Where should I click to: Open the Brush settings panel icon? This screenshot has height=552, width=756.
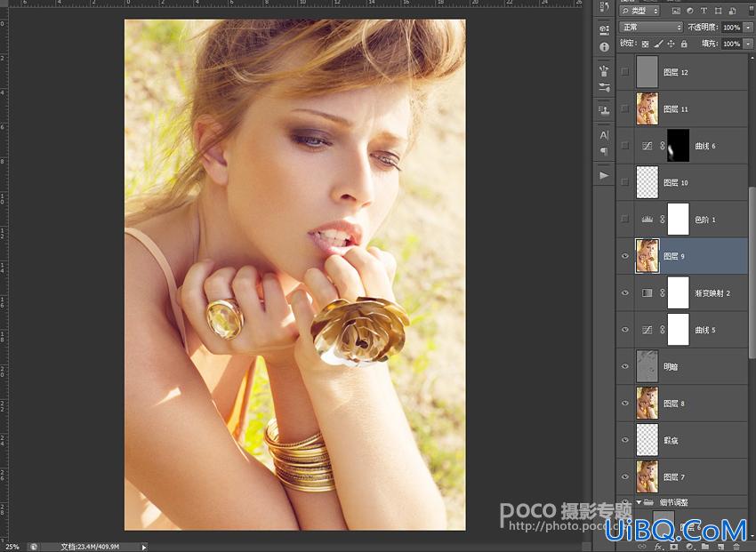pos(604,87)
